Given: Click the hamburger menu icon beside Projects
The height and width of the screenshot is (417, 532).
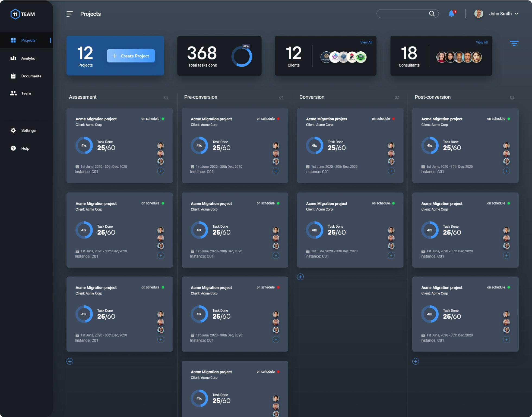Looking at the screenshot, I should point(70,14).
